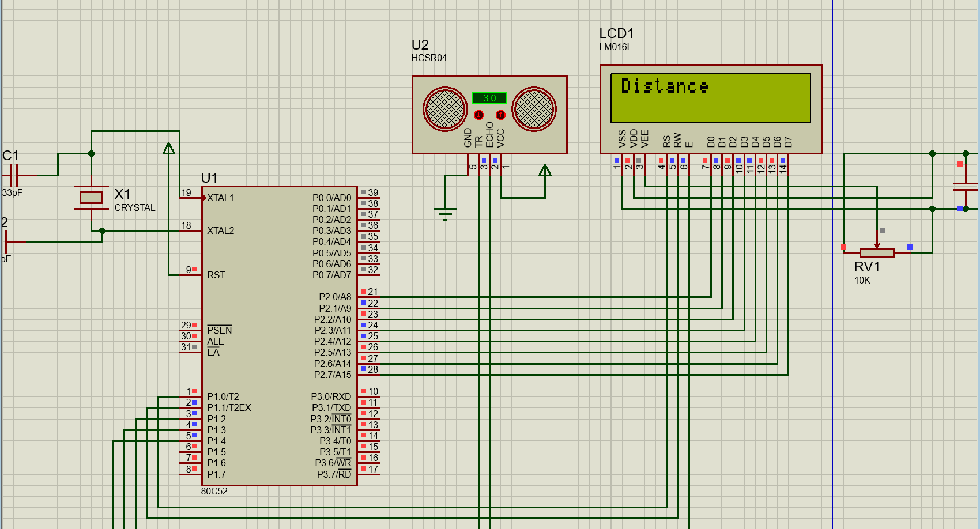Select the LM016L part value text

[616, 47]
